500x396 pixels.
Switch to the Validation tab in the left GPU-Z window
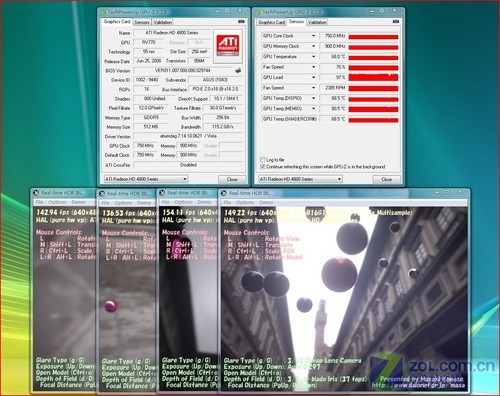pos(162,22)
